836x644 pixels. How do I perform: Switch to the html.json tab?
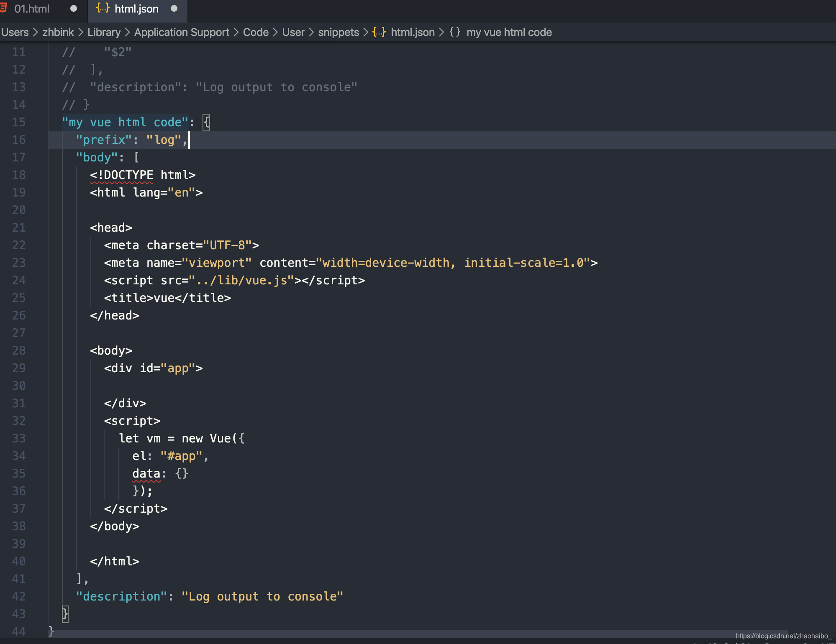click(x=136, y=9)
